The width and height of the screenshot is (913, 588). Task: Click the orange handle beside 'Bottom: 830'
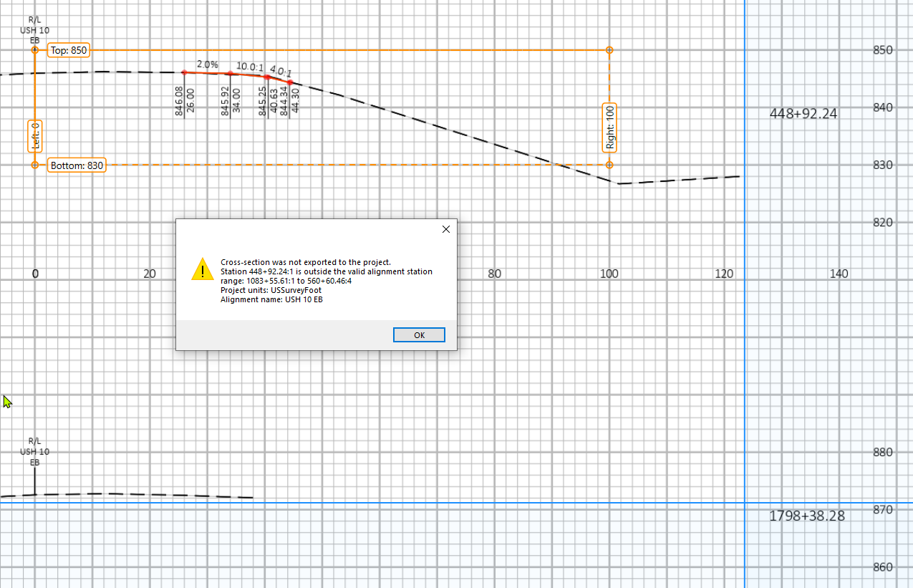[x=35, y=165]
